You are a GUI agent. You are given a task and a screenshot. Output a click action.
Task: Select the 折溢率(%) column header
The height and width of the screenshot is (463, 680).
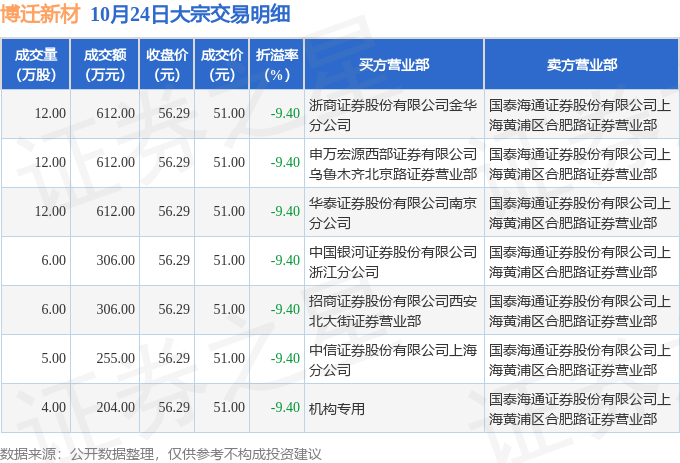tap(277, 64)
